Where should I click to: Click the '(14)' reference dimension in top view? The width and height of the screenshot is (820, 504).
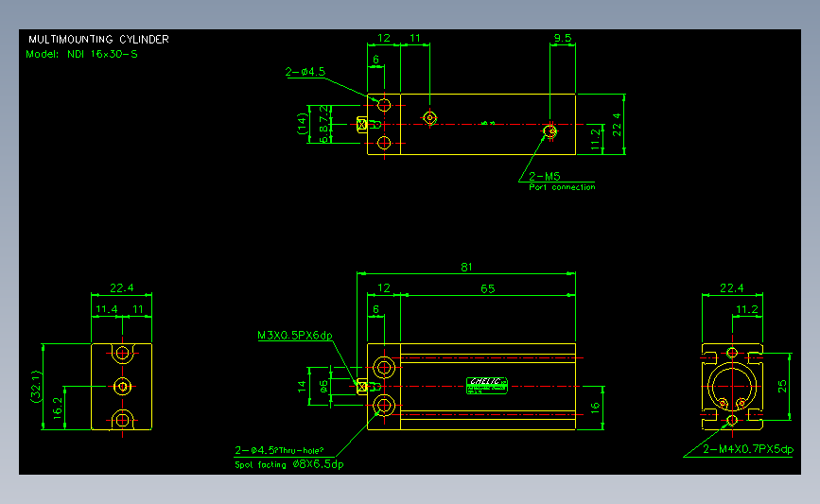tap(302, 124)
